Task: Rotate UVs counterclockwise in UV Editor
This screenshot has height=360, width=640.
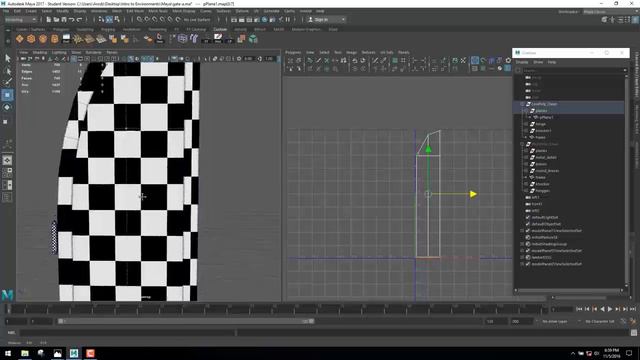Action: pos(355,60)
